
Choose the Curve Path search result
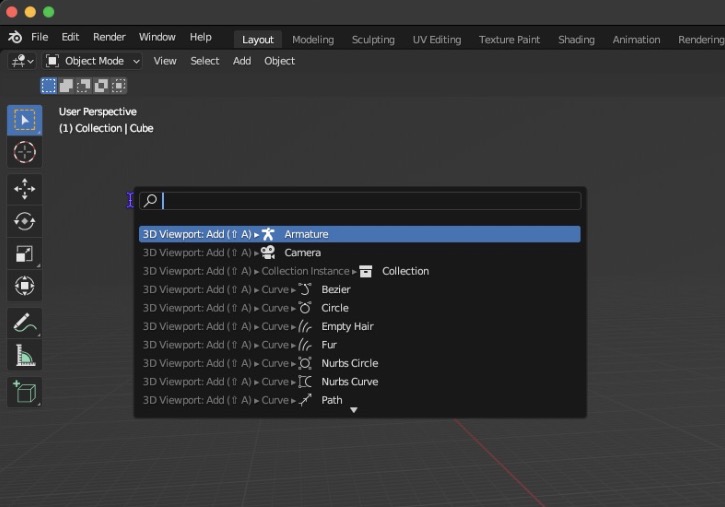click(x=360, y=400)
